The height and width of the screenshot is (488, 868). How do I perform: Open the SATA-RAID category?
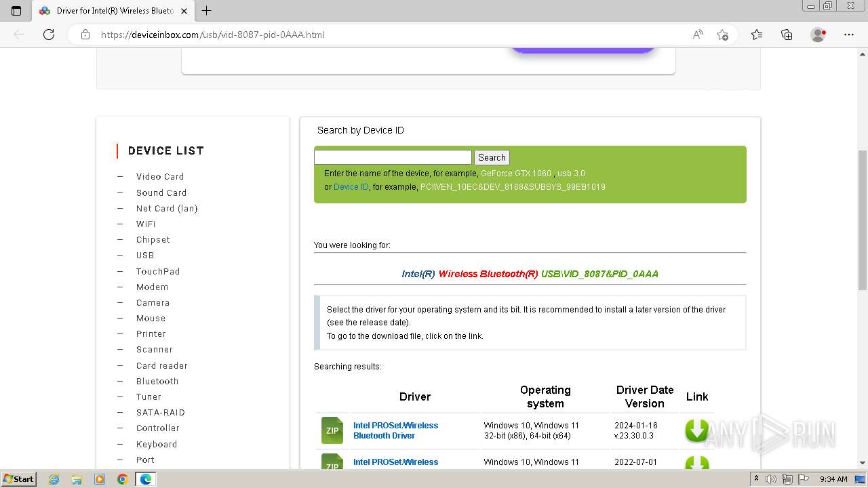click(161, 412)
